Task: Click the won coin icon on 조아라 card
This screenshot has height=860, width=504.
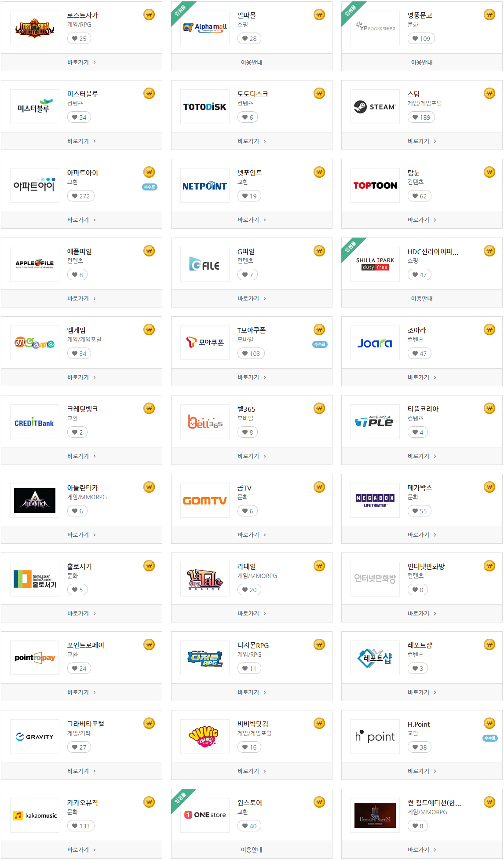Action: 489,330
